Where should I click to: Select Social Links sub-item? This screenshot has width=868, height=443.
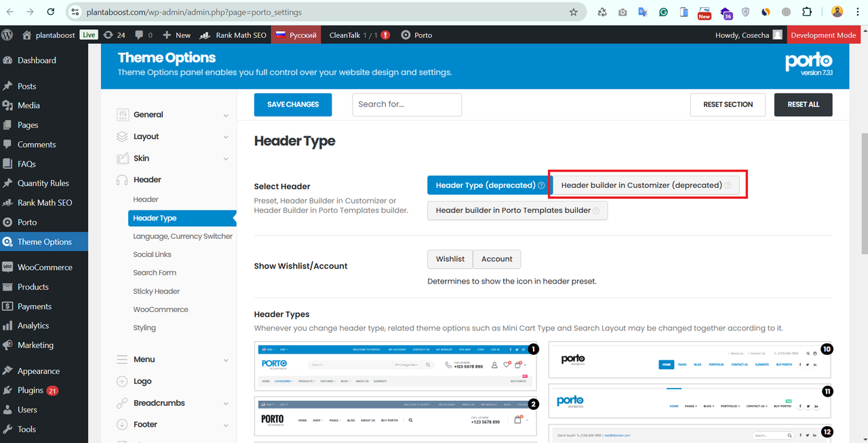coord(152,254)
